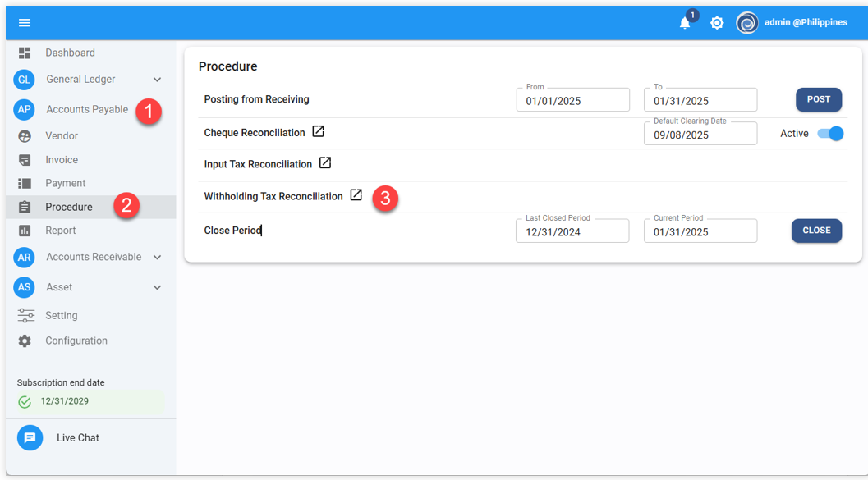Click the Live Chat bubble icon

30,437
